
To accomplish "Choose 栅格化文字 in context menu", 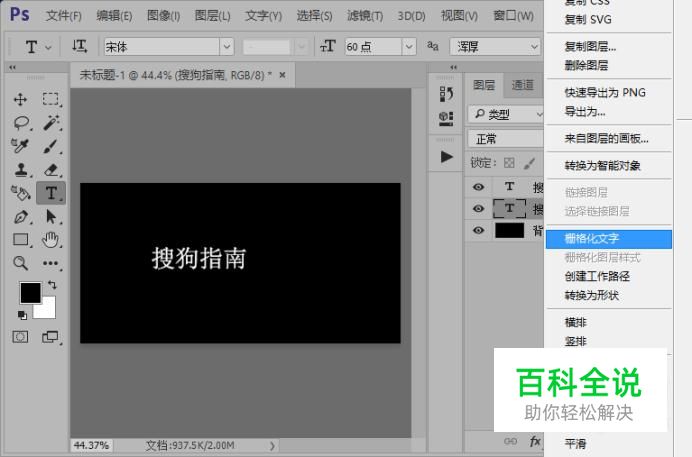I will coord(609,239).
